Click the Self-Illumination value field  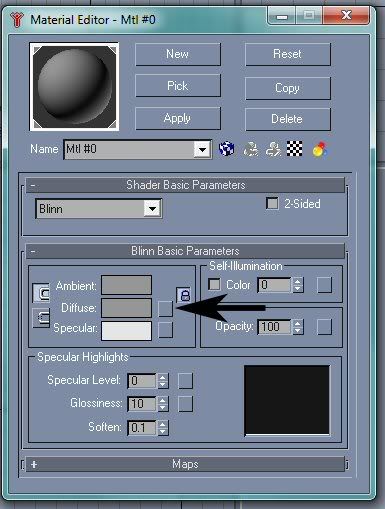(x=275, y=285)
